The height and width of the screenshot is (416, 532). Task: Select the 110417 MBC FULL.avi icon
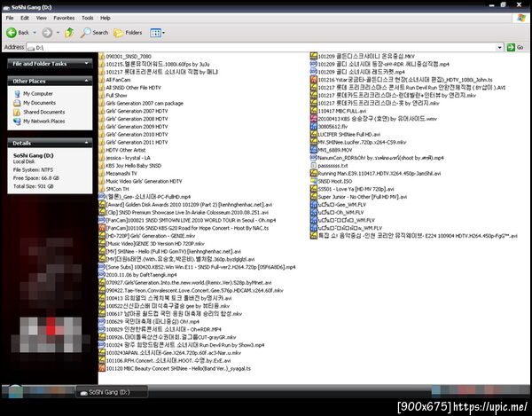click(x=314, y=111)
